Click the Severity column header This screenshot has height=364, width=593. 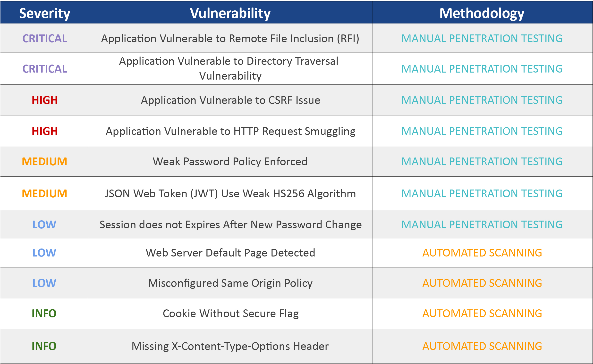point(45,13)
